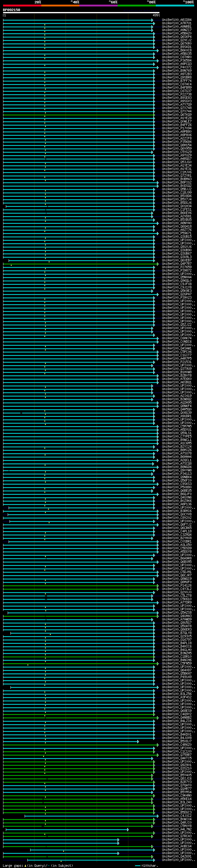Select hit UniRef100_B3LZ56
The height and width of the screenshot is (868, 197).
(176, 694)
